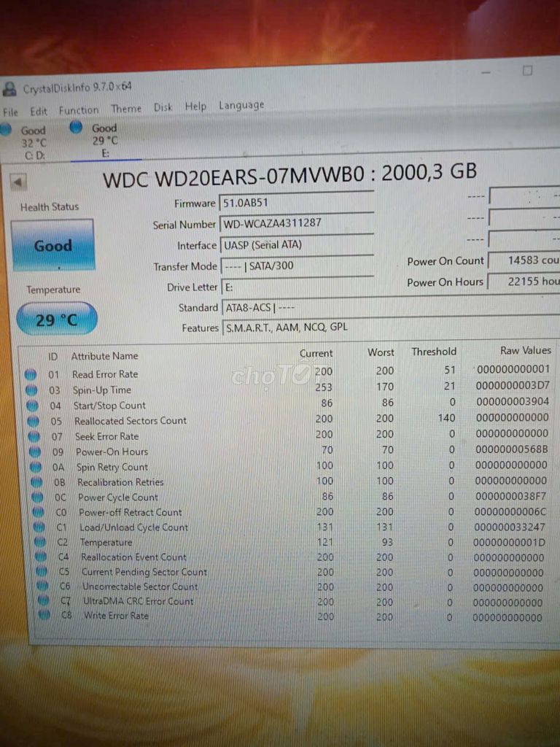Click raw value 0000000003D7
This screenshot has width=560, height=747.
click(513, 385)
